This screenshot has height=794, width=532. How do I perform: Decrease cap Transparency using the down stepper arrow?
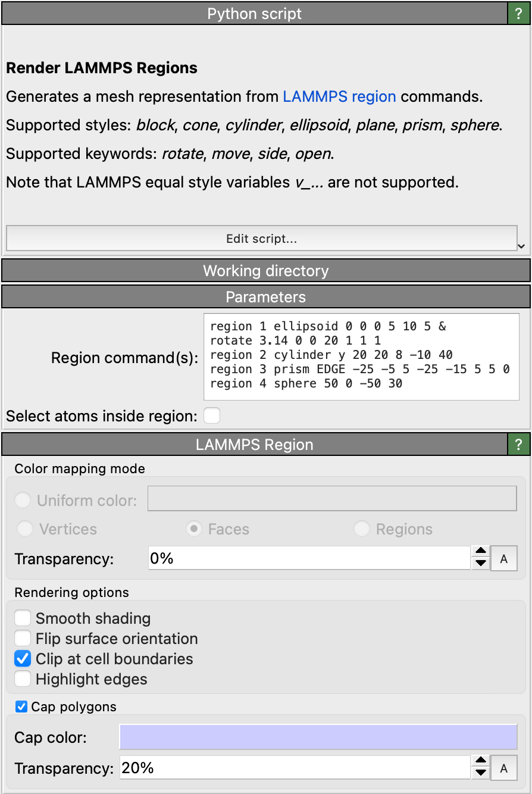coord(480,772)
